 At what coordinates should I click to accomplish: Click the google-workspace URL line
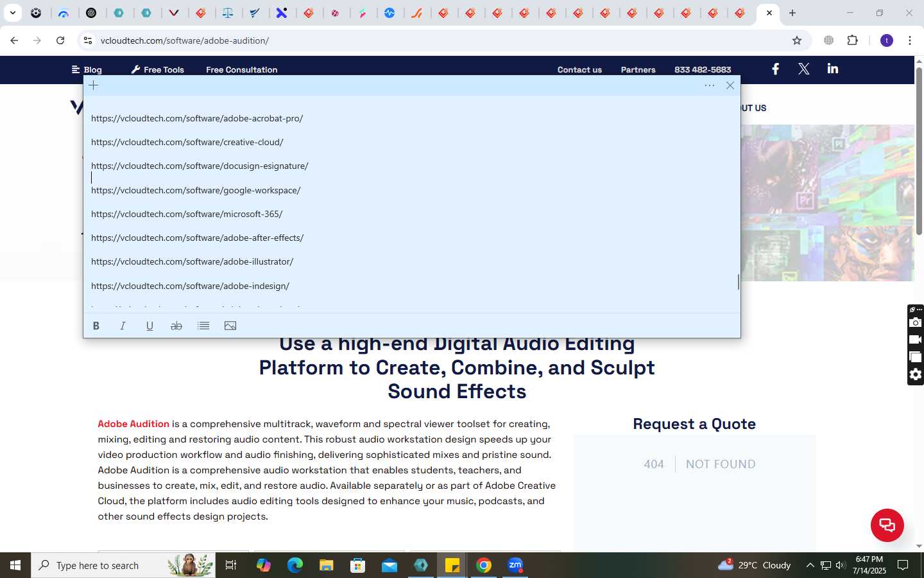pos(196,190)
